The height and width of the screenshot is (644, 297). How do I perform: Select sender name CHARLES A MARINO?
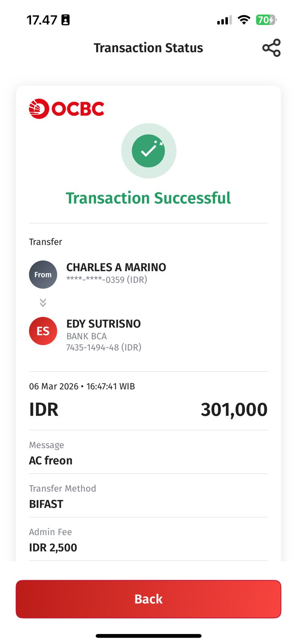[116, 267]
